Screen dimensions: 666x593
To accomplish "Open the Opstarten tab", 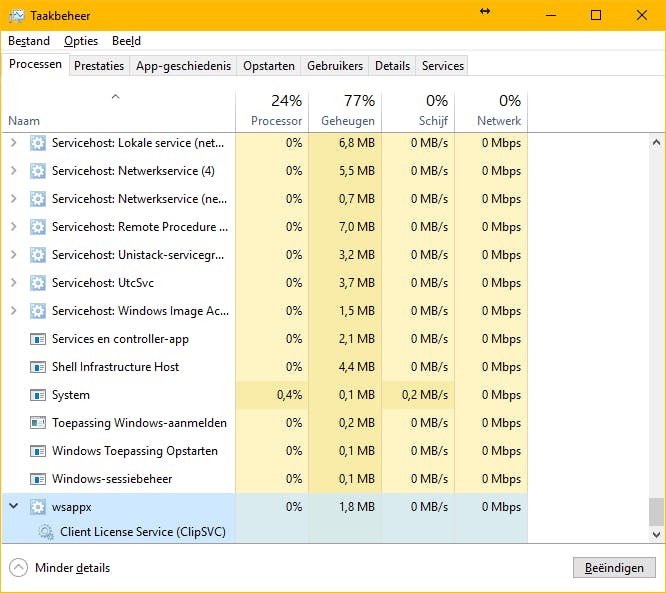I will pyautogui.click(x=269, y=66).
